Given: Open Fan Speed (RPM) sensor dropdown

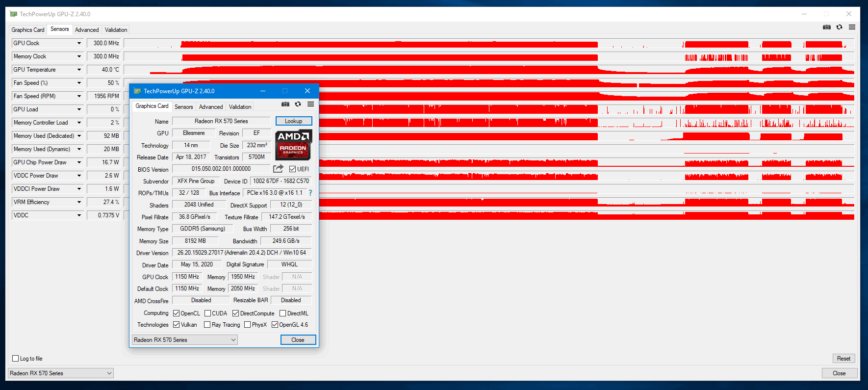Looking at the screenshot, I should pos(79,96).
